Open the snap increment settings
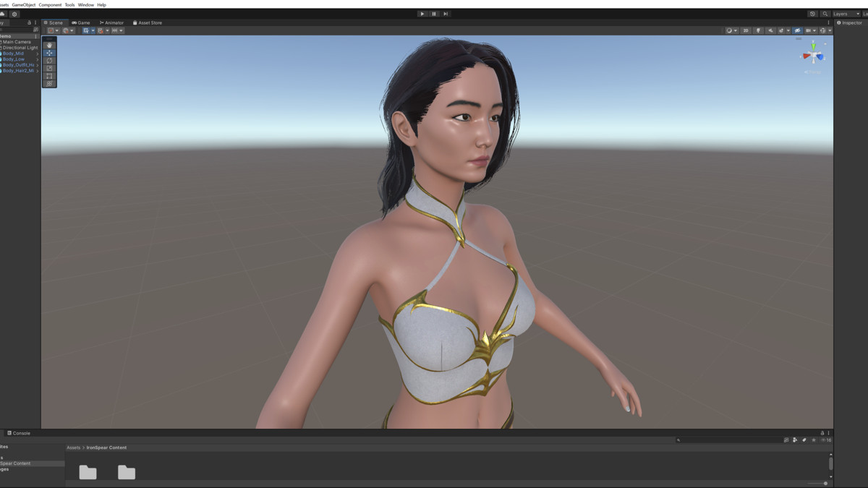This screenshot has width=868, height=488. (115, 30)
